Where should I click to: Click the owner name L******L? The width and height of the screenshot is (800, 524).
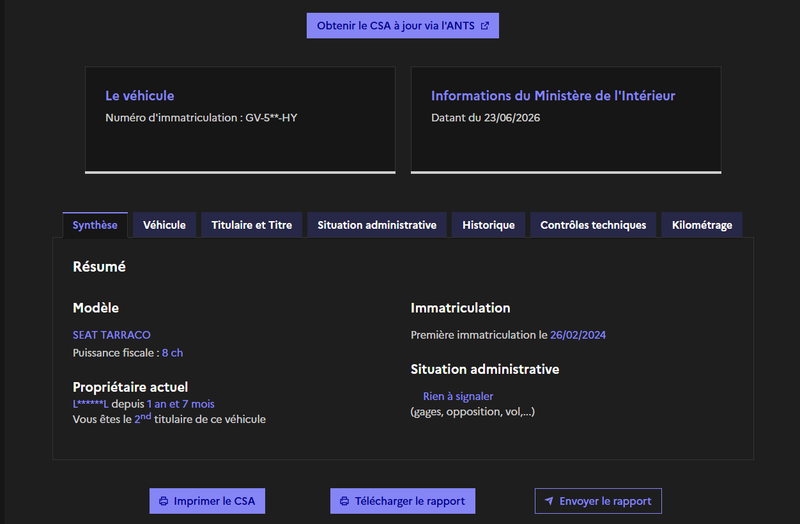coord(91,404)
